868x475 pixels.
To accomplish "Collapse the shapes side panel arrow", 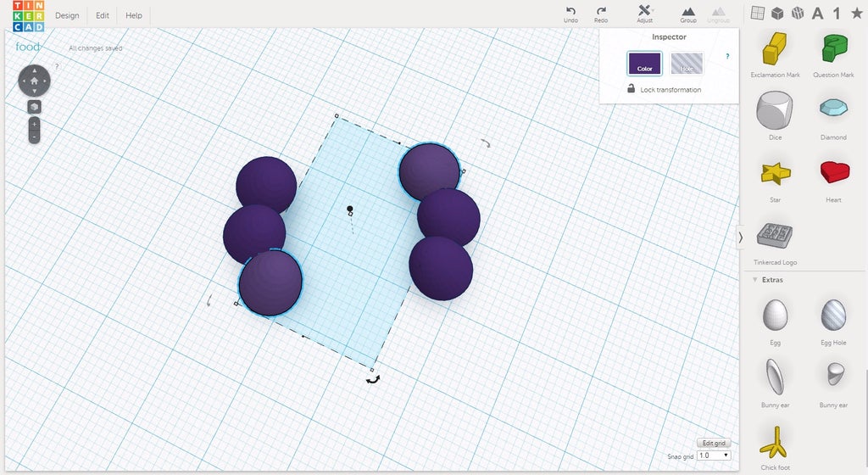I will coord(740,237).
